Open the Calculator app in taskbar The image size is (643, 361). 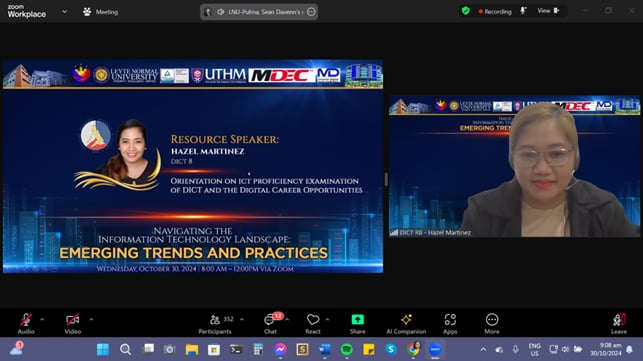point(258,350)
